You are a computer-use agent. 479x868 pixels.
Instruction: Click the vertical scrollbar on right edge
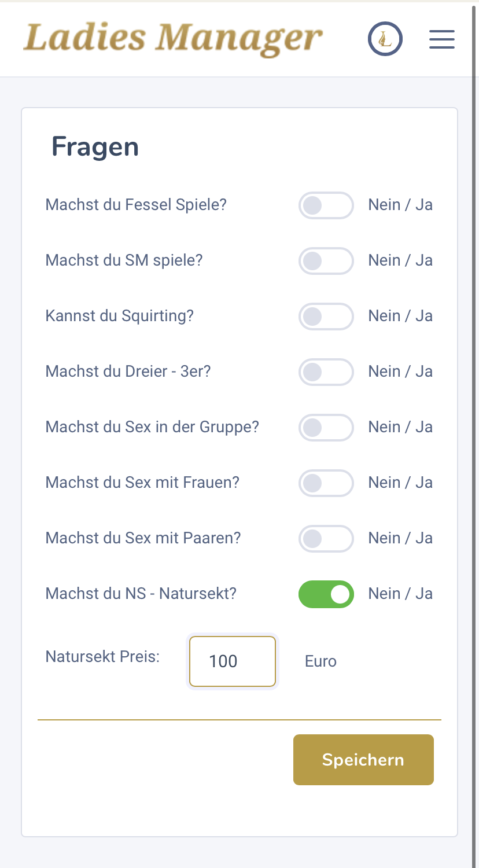pos(476,434)
